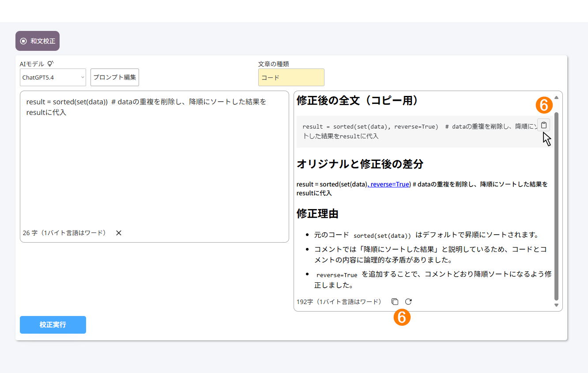The width and height of the screenshot is (588, 373).
Task: Click the プロンプト編集 button
Action: pos(115,77)
